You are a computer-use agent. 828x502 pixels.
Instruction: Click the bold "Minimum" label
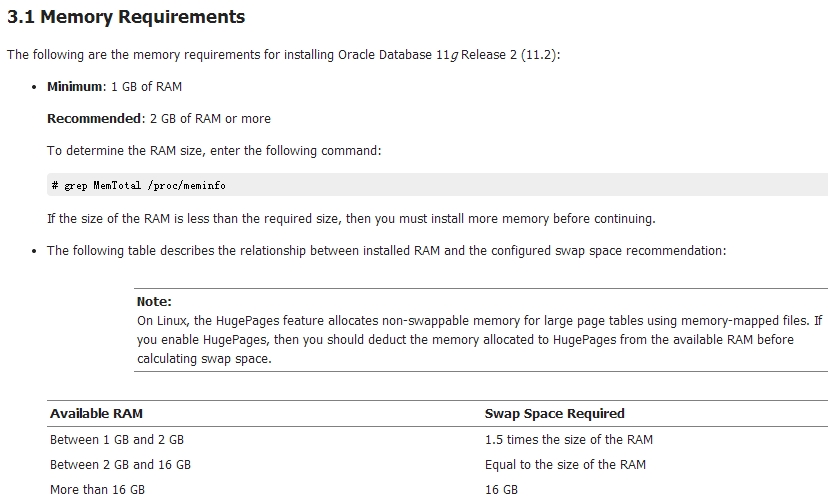coord(75,87)
